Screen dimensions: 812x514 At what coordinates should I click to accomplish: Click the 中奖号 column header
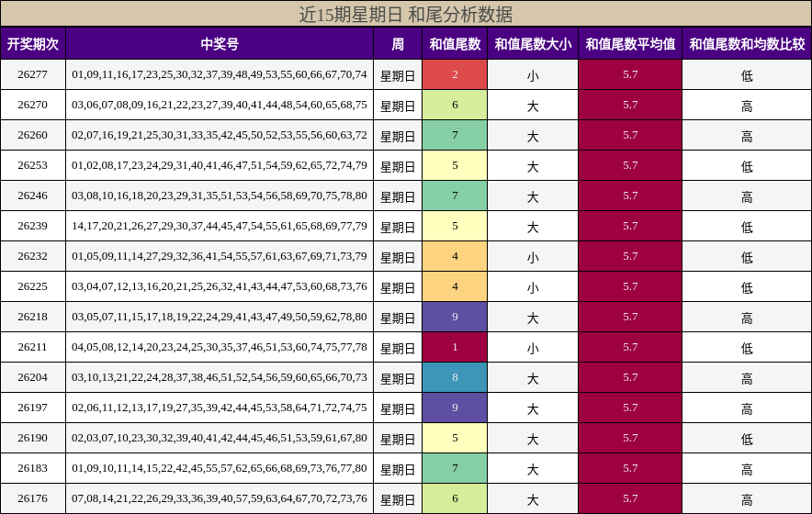click(220, 44)
